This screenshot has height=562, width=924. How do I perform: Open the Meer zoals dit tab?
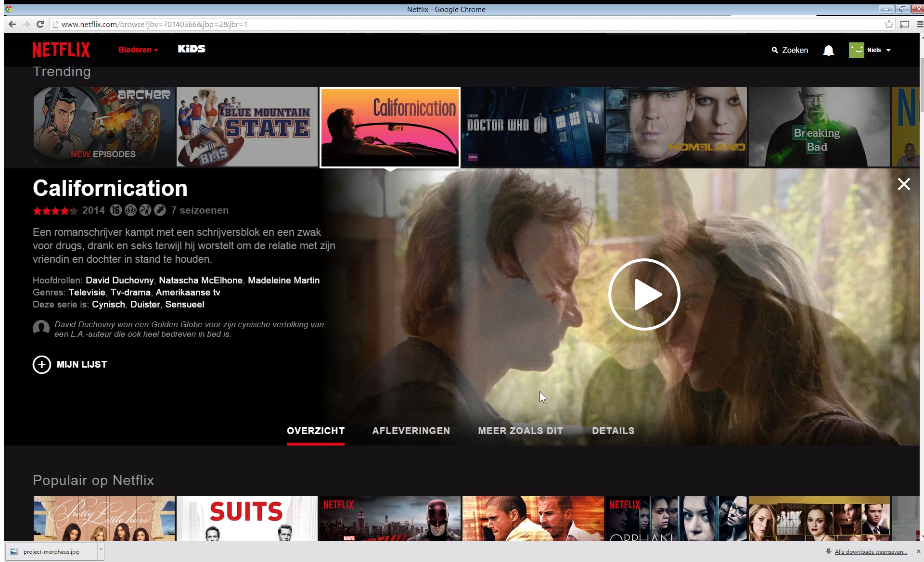click(520, 431)
